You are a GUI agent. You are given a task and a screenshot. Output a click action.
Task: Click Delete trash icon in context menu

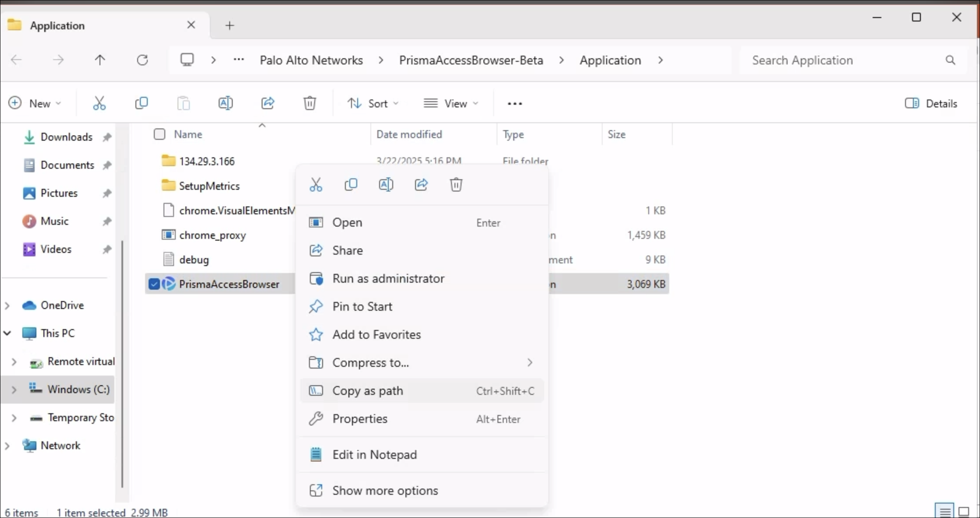(456, 184)
